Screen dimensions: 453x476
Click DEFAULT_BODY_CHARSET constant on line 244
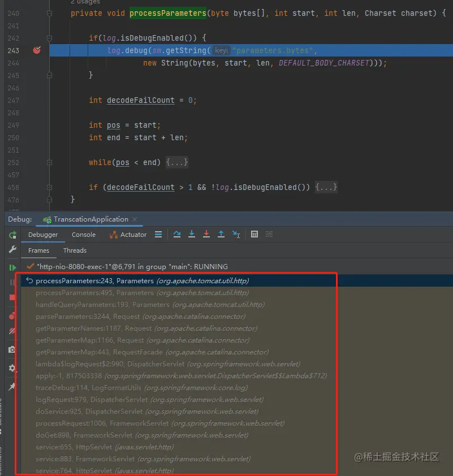[324, 63]
